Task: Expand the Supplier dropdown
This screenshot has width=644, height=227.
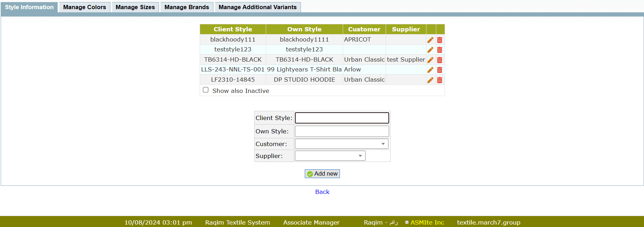Action: 330,156
